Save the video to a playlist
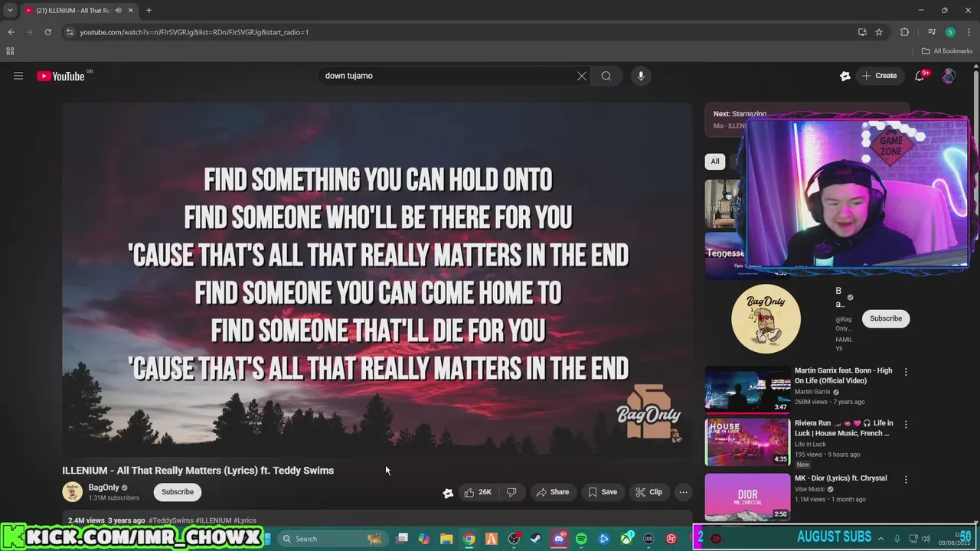 click(603, 492)
